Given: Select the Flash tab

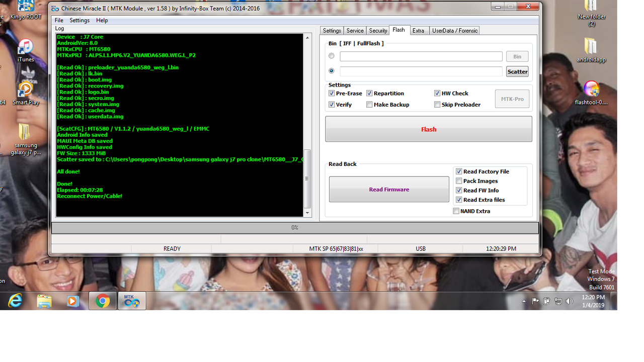Looking at the screenshot, I should tap(399, 30).
